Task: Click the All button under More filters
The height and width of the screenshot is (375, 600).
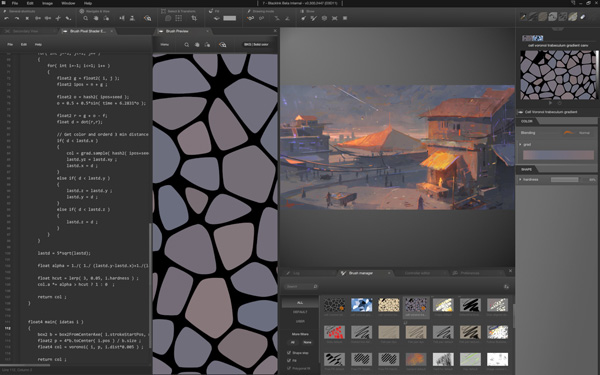Action: (x=293, y=342)
